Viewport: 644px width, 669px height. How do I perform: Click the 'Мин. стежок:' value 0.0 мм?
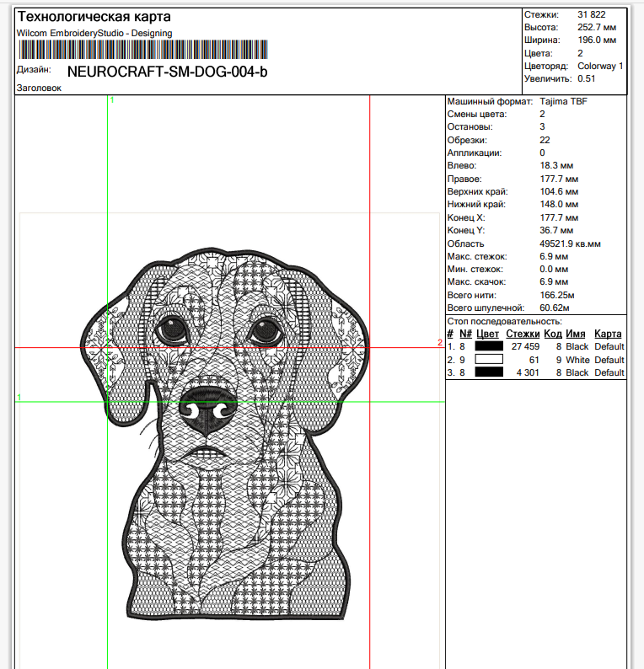point(554,270)
